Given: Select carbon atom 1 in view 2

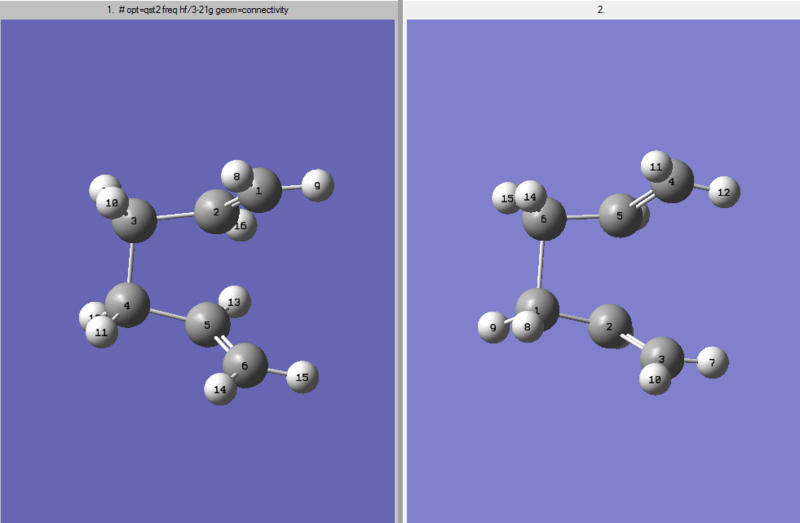Looking at the screenshot, I should coord(537,310).
